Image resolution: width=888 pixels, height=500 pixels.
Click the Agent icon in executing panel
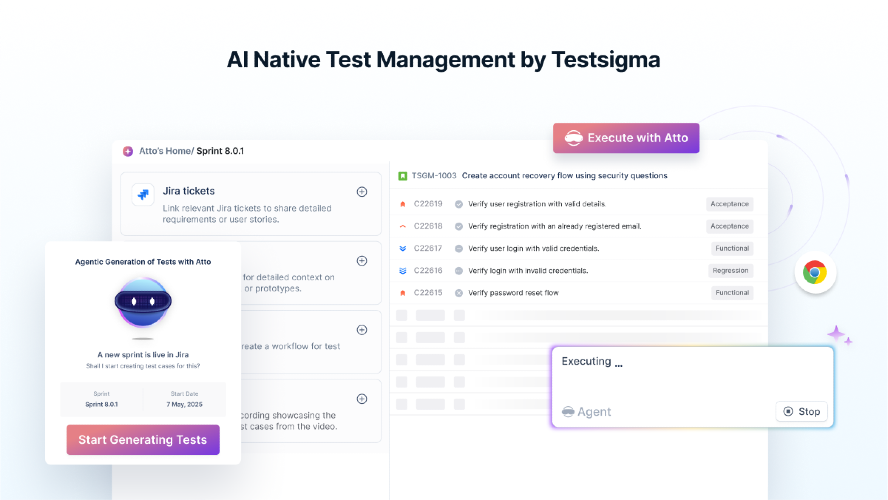pyautogui.click(x=568, y=412)
